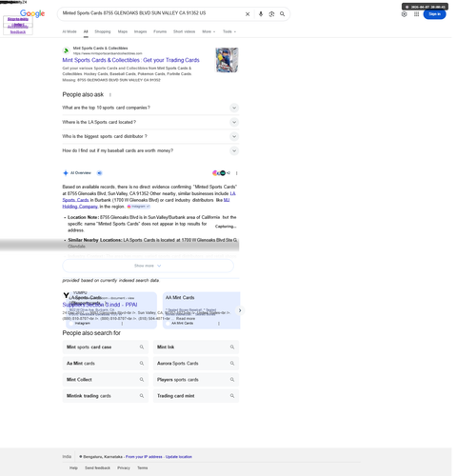The height and width of the screenshot is (476, 457).
Task: Open the Privacy footer link
Action: 124,467
